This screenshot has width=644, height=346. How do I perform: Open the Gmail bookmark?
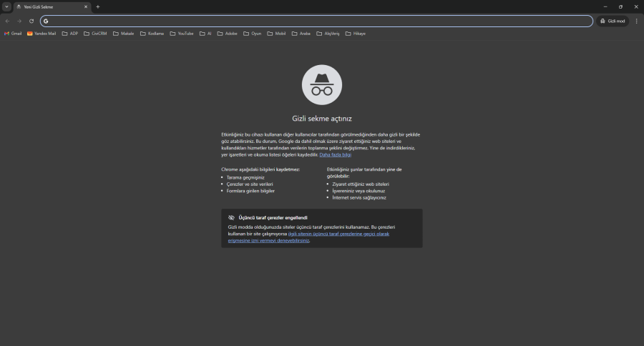coord(13,33)
